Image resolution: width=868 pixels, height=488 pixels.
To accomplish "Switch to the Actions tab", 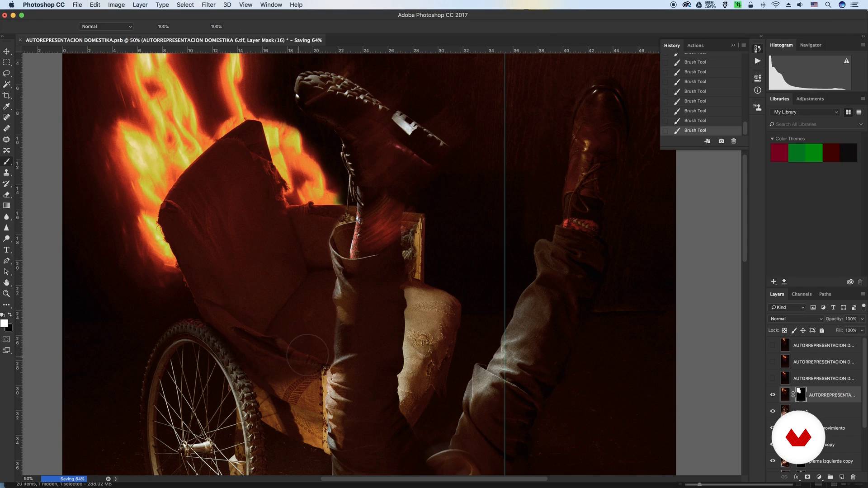I will (695, 45).
